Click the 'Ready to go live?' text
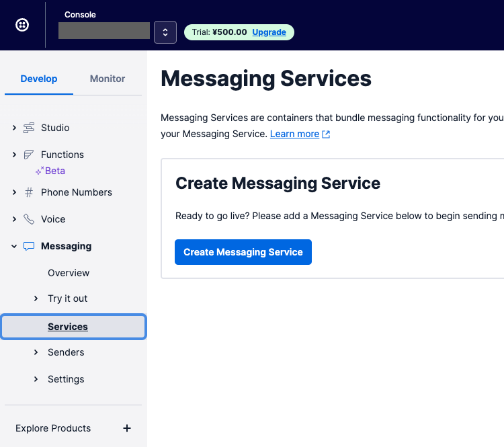Screen dimensions: 504x447 coord(212,216)
